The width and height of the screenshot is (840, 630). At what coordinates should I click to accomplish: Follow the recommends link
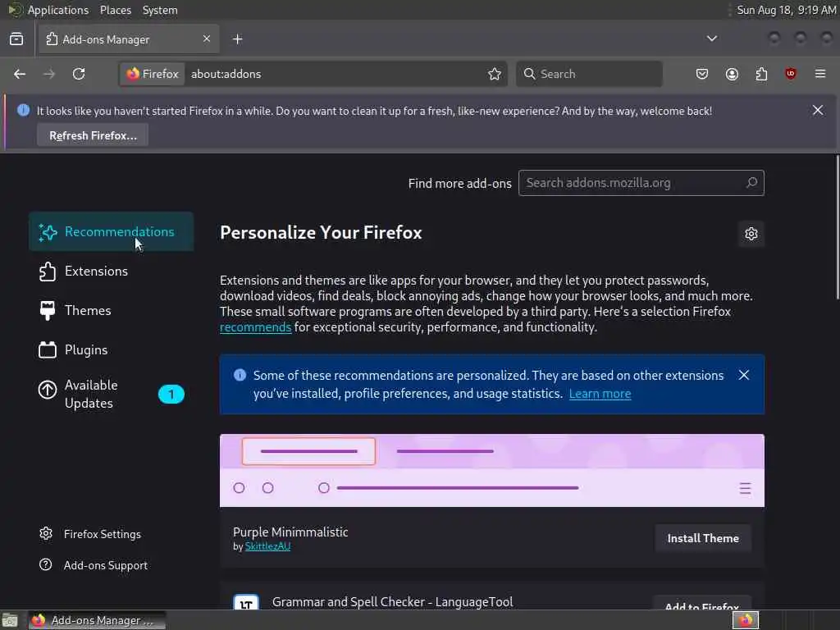[x=256, y=327]
